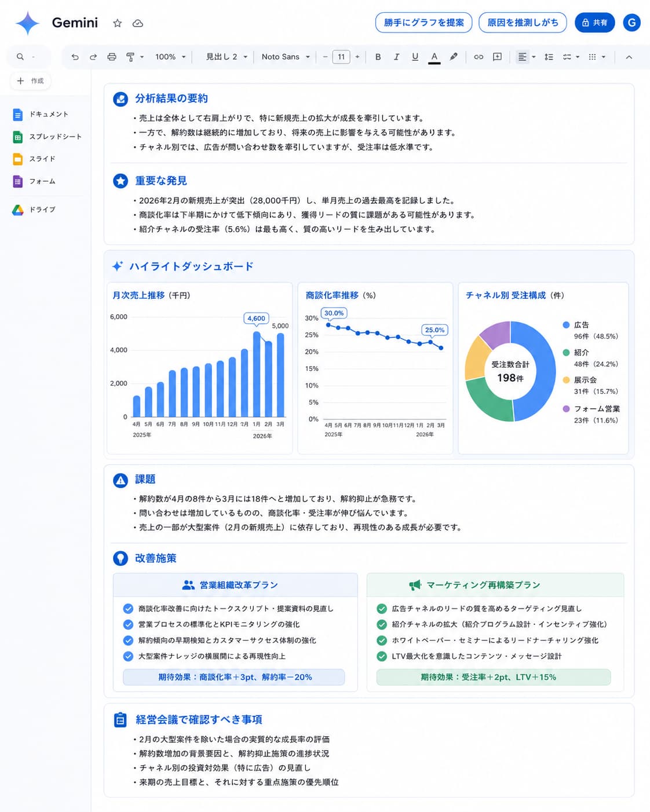
Task: Open the search magnifier in the toolbar
Action: coord(20,57)
